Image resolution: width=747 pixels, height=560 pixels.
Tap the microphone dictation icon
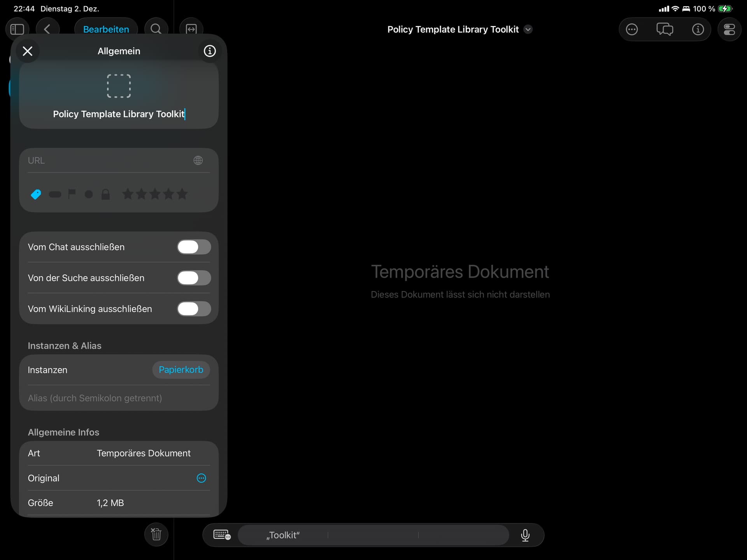pos(525,535)
